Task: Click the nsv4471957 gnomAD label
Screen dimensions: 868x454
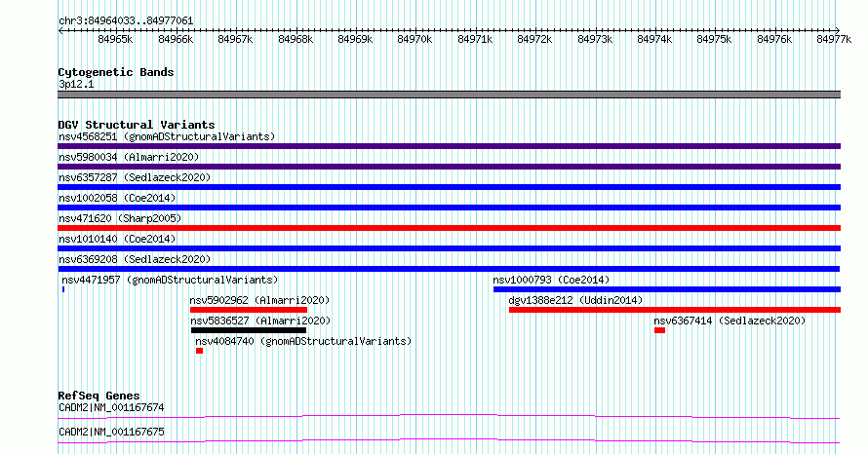Action: [x=170, y=280]
